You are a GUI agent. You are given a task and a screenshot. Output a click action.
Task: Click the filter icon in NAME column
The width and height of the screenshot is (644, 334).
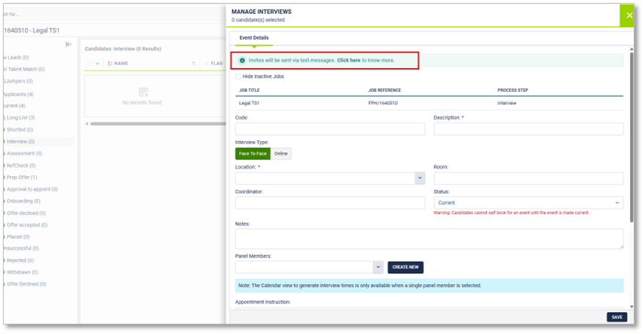[x=194, y=64]
